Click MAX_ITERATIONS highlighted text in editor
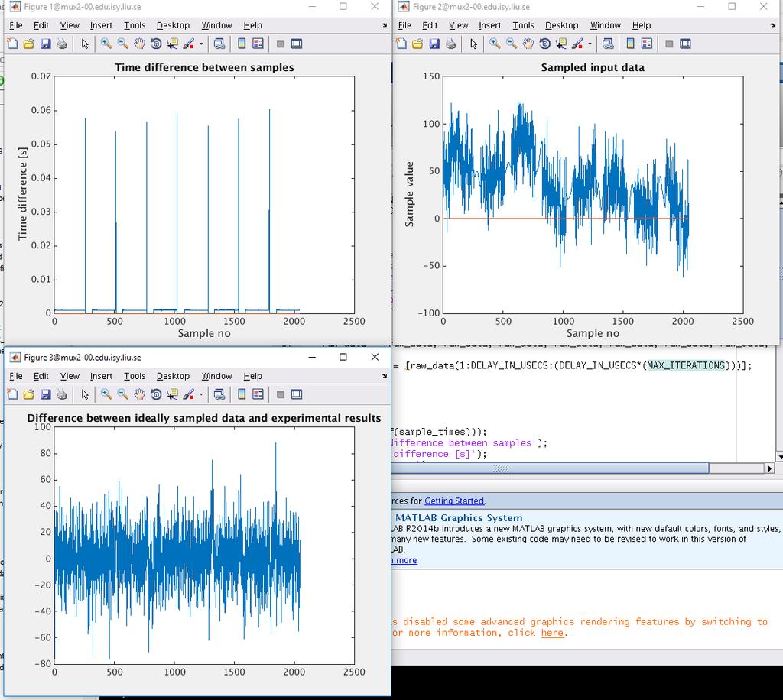Screen dimensions: 783x700 coord(686,365)
